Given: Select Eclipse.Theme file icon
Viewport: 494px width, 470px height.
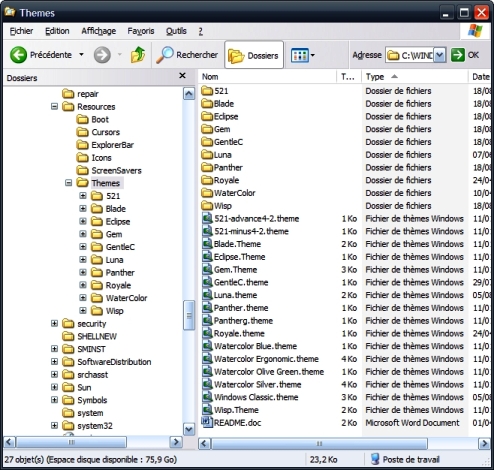Looking at the screenshot, I should (x=207, y=257).
